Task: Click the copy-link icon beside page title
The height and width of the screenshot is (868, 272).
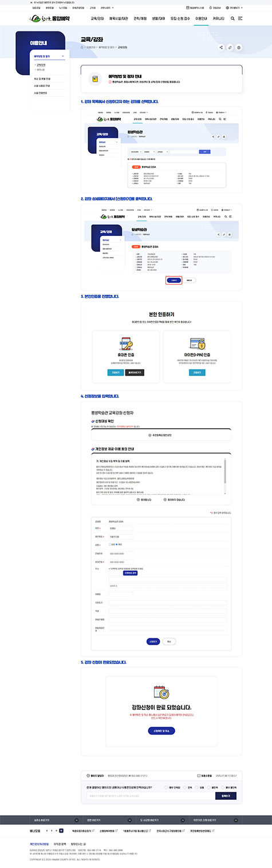Action: (x=230, y=48)
